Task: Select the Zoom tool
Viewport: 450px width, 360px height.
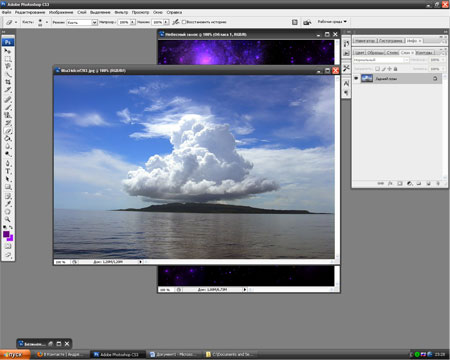Action: 8,219
